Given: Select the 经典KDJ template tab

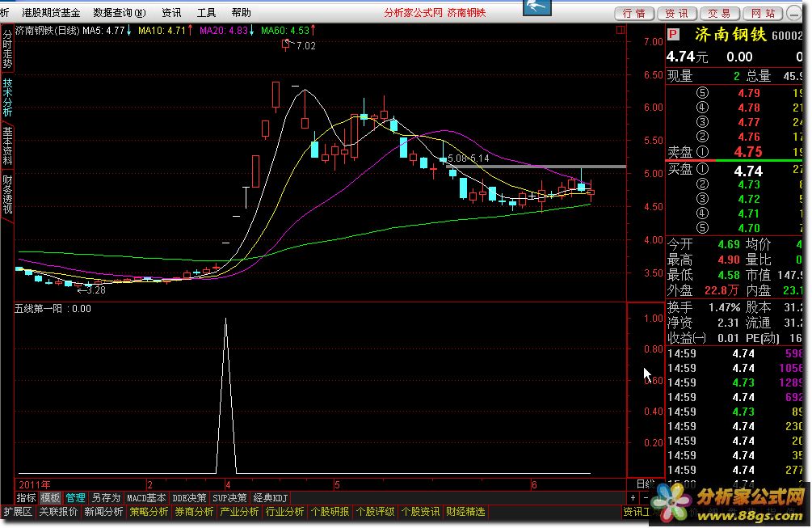Looking at the screenshot, I should pyautogui.click(x=271, y=498).
